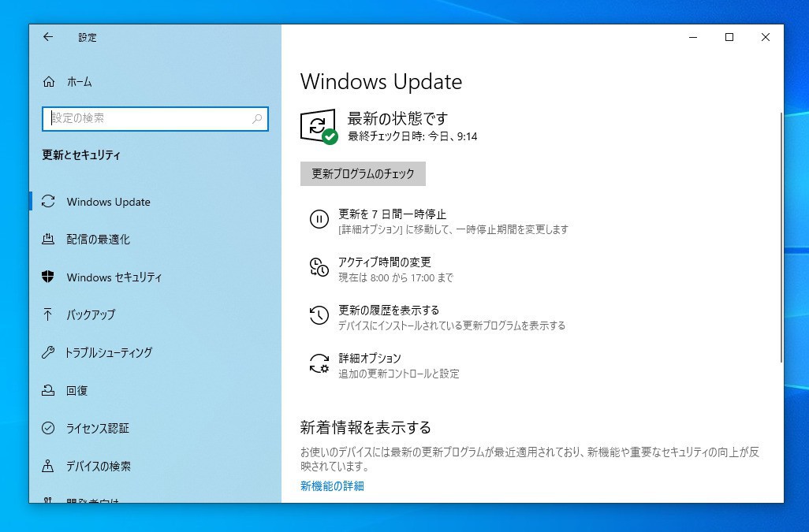The height and width of the screenshot is (532, 809).
Task: Click the history icon for 更新の履歴を表示する
Action: (x=319, y=315)
